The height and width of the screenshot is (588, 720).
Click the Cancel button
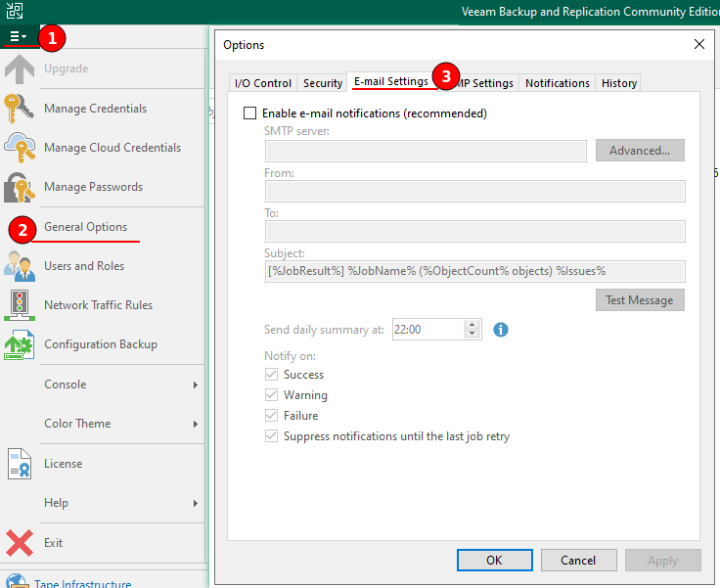tap(578, 561)
